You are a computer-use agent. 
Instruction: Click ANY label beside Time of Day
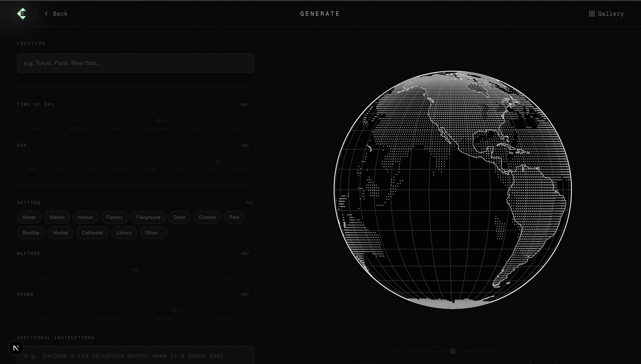click(x=245, y=104)
